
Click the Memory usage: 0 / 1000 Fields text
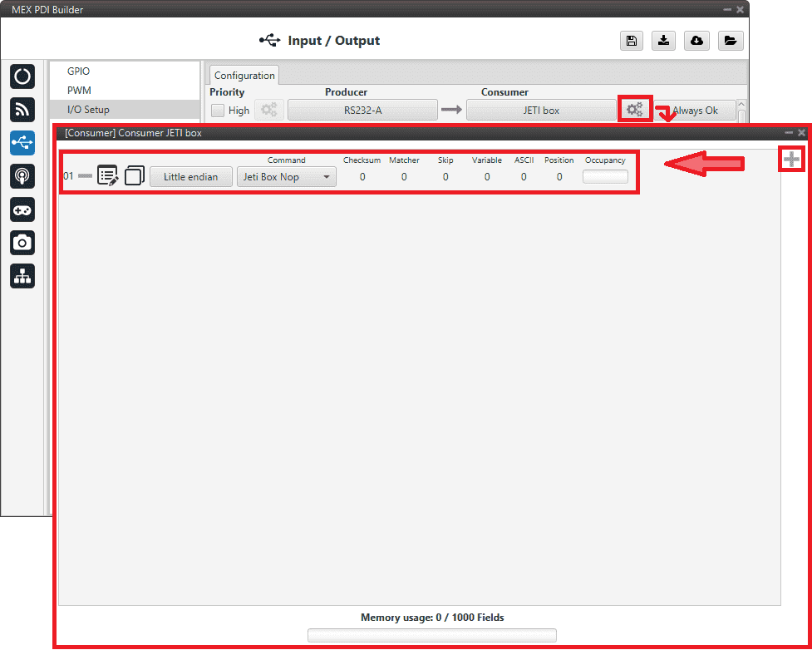432,618
